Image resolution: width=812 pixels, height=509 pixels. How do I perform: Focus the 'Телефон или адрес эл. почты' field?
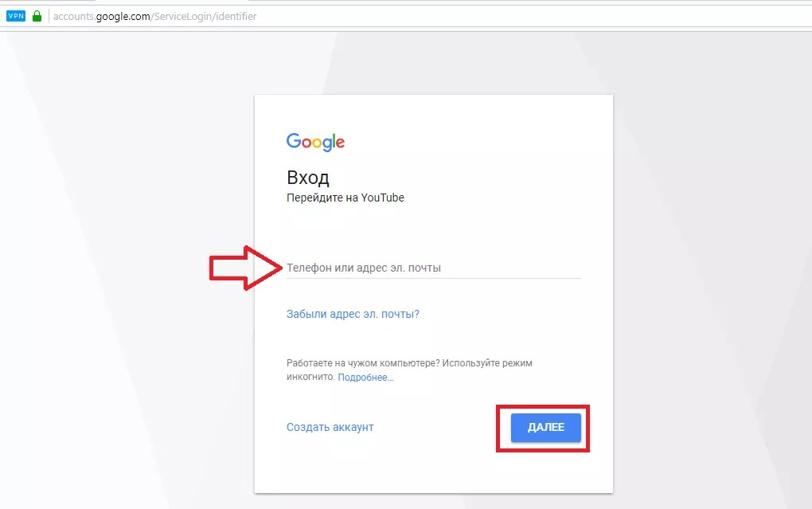click(433, 268)
